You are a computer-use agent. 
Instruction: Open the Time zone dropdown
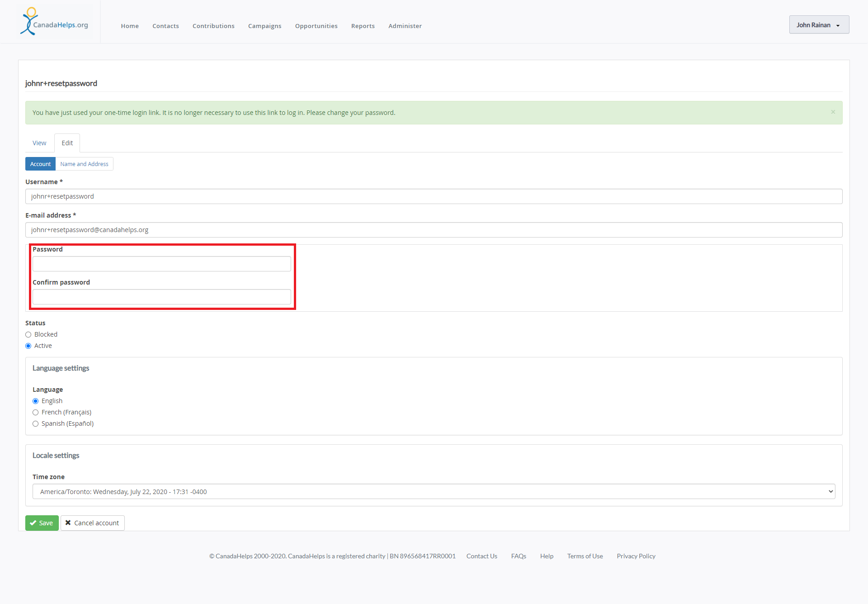[434, 491]
